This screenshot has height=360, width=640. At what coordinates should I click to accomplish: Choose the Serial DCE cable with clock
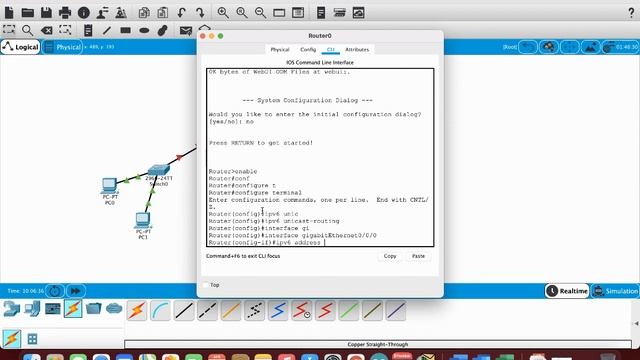click(302, 311)
